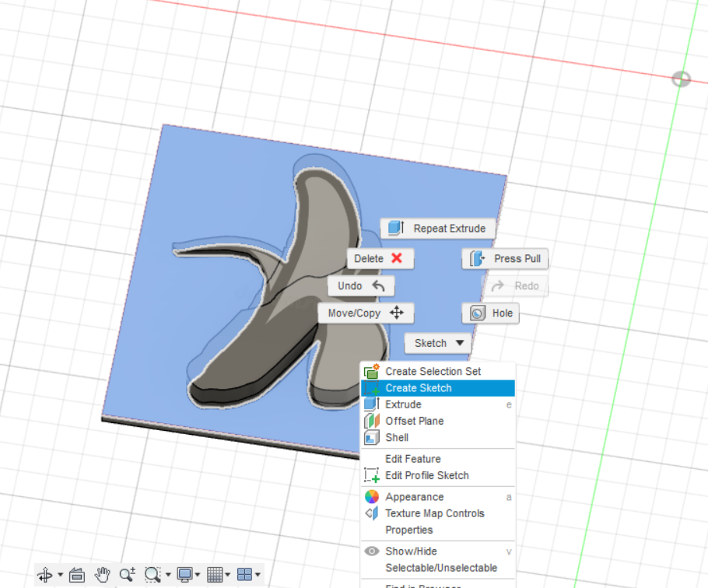Open Properties from the context menu
Screen dimensions: 708x588
point(438,530)
